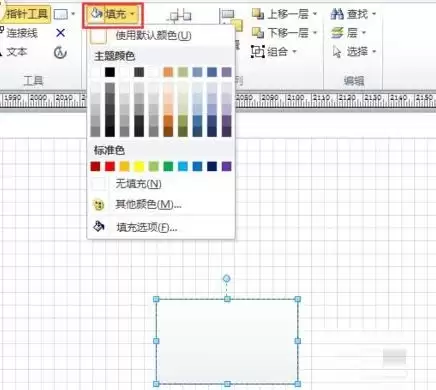The image size is (436, 390).
Task: Select the Pointer Tool (指针工具)
Action: tap(26, 14)
